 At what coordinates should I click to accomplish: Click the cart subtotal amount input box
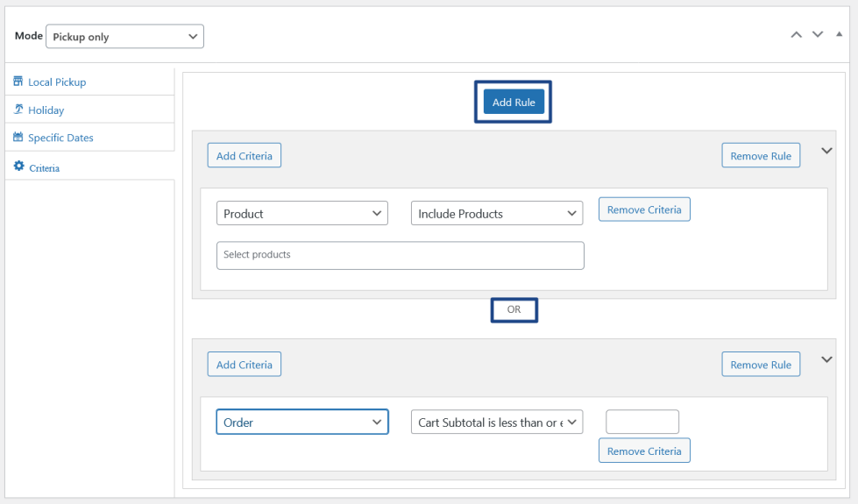coord(642,422)
